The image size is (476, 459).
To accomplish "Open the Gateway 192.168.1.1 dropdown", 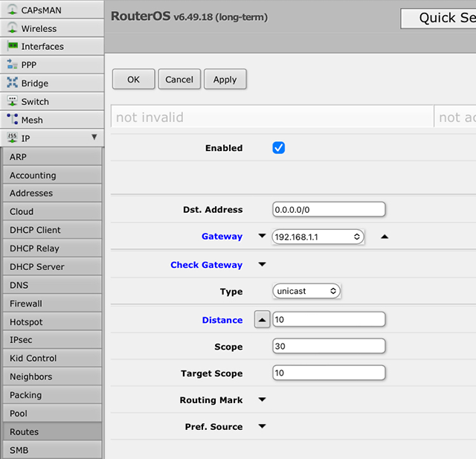I will click(x=318, y=237).
